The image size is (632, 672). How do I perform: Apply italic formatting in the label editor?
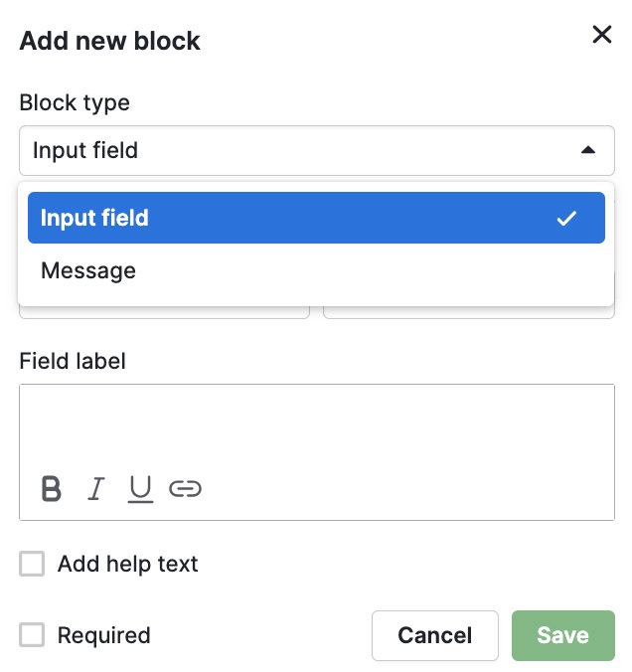pyautogui.click(x=96, y=488)
